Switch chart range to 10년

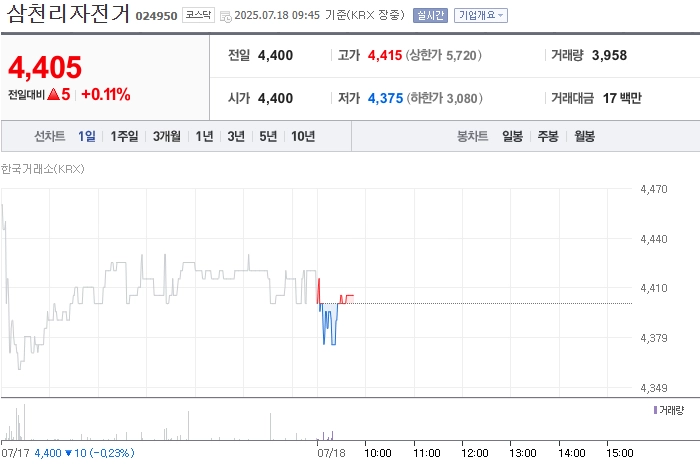tap(303, 136)
